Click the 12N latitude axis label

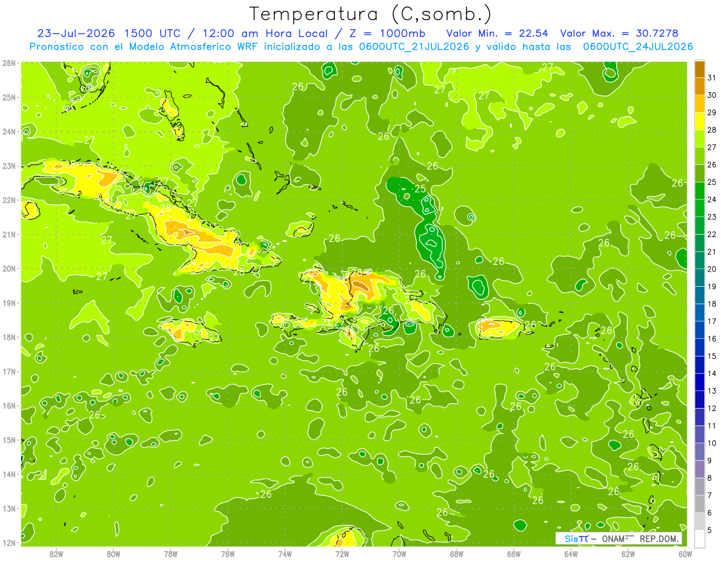click(x=8, y=542)
